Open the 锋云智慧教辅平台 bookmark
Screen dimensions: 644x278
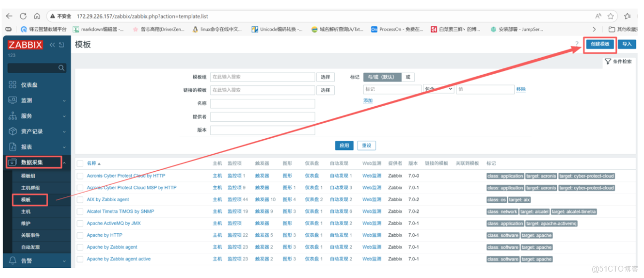[x=44, y=29]
